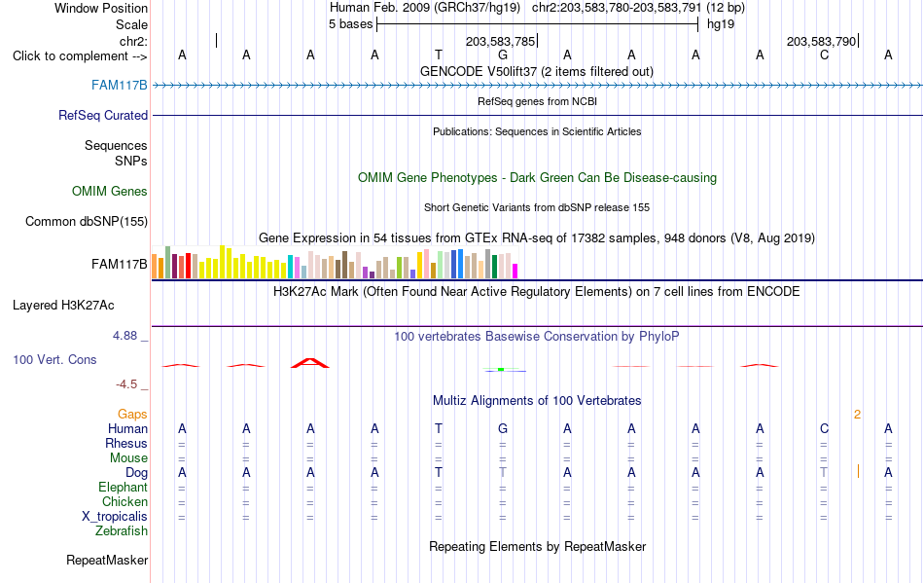Click the Publications sequences track title

click(537, 131)
